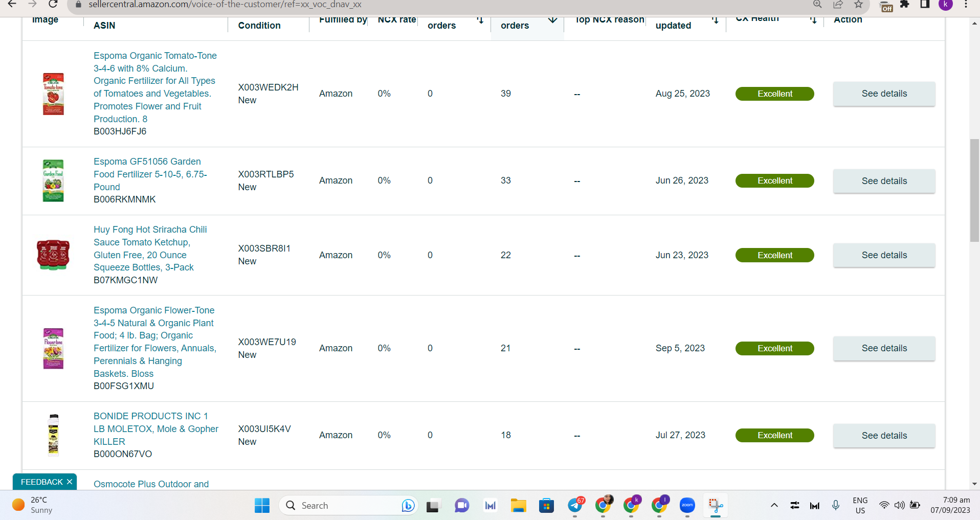Select the SKU text X003SBR8I1
The height and width of the screenshot is (520, 980).
(264, 248)
